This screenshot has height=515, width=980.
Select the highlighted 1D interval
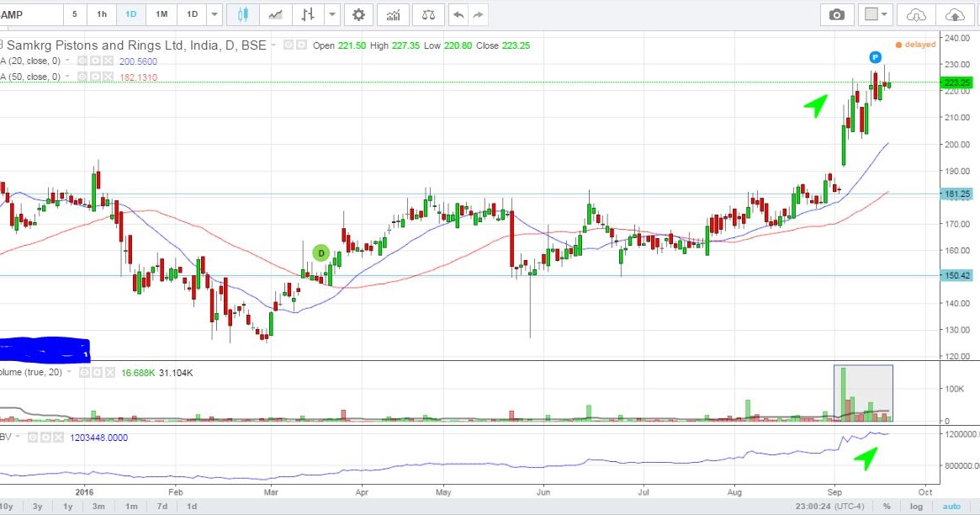(x=131, y=14)
